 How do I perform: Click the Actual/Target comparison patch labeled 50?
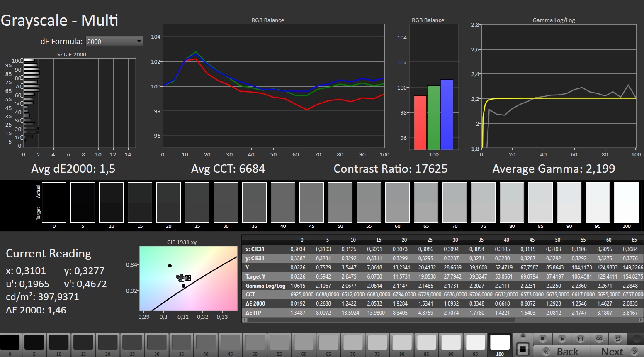[340, 202]
